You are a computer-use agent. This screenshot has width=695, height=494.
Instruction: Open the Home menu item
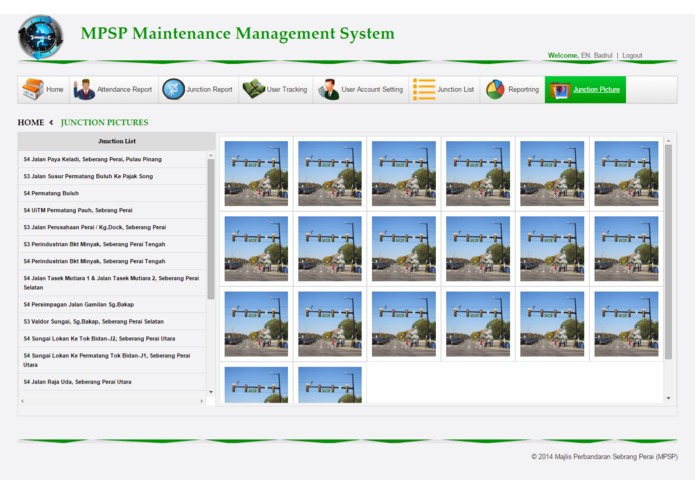point(43,89)
